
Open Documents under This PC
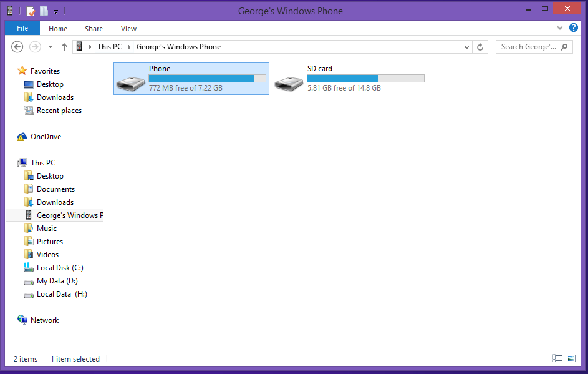[55, 189]
